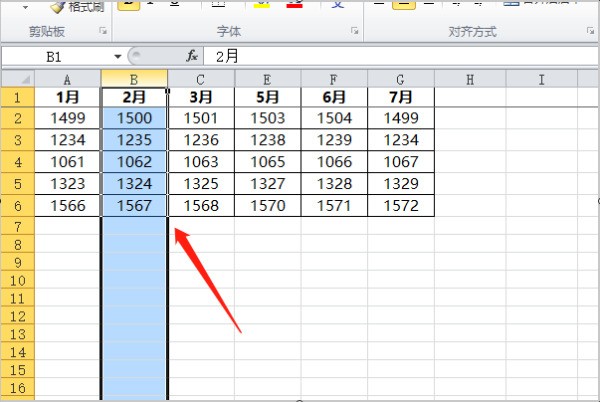
Task: Select row 12 header
Action: click(x=18, y=316)
